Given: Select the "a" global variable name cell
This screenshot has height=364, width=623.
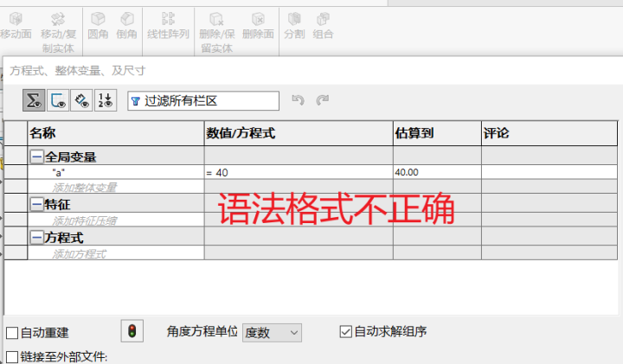Looking at the screenshot, I should pos(116,172).
